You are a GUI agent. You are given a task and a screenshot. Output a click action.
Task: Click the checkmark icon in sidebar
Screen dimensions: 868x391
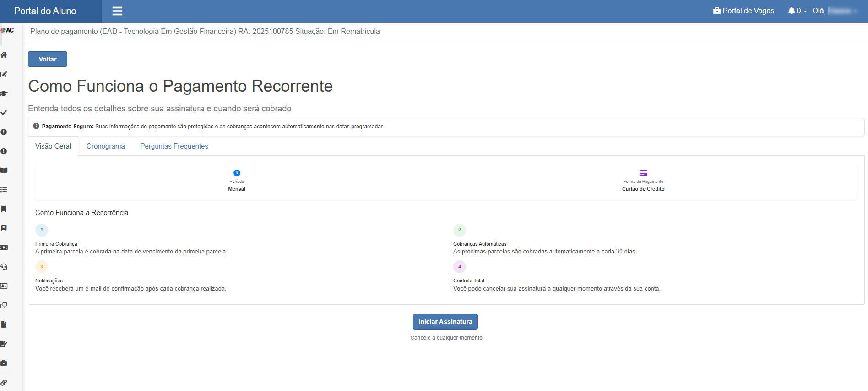4,113
